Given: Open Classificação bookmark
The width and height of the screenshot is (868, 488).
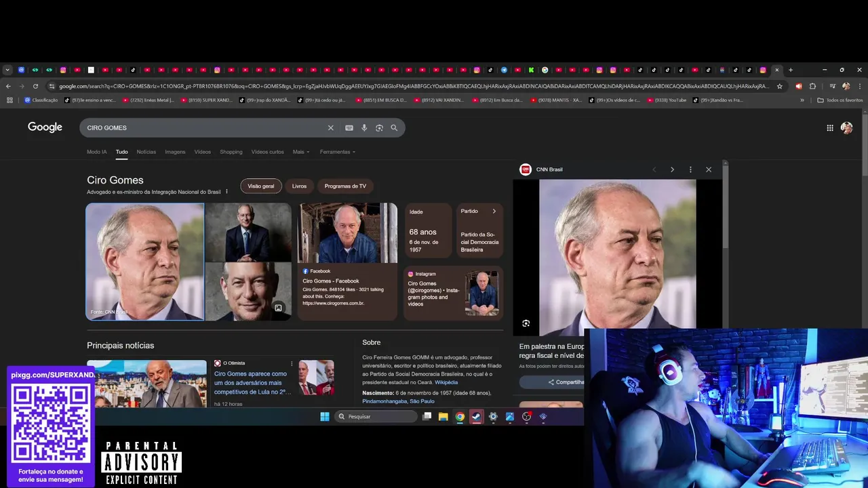Looking at the screenshot, I should pyautogui.click(x=41, y=100).
